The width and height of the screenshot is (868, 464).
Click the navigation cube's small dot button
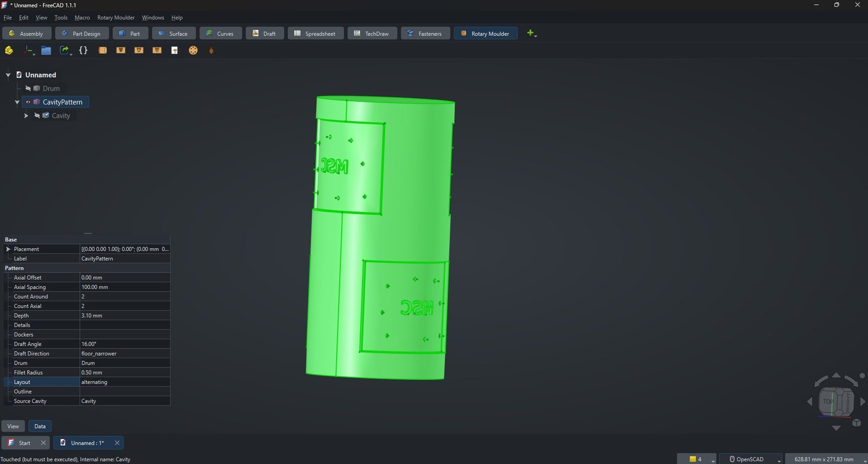tap(862, 376)
